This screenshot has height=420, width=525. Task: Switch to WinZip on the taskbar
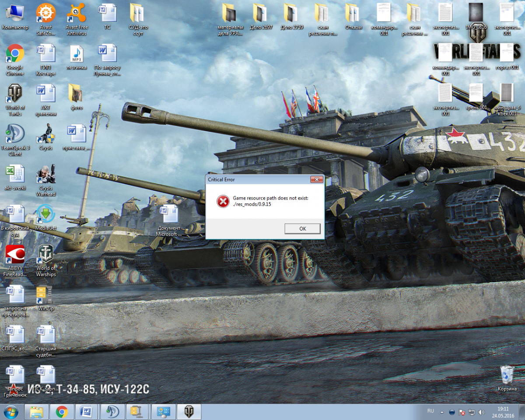137,412
